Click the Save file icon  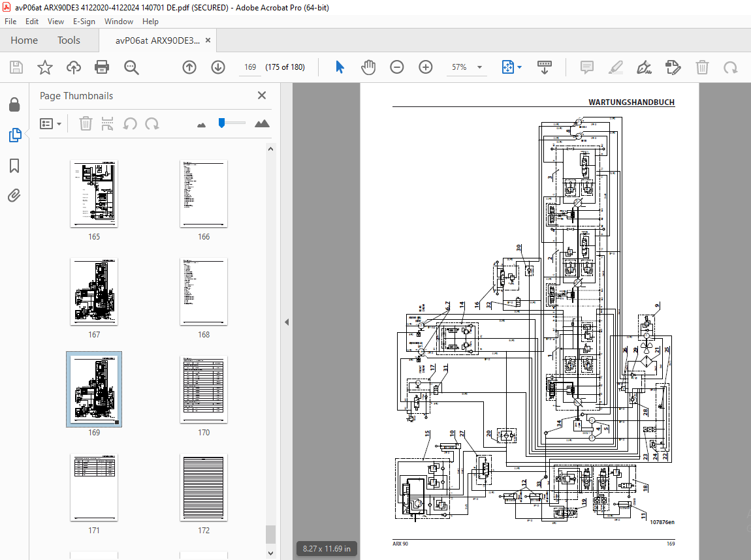[16, 67]
